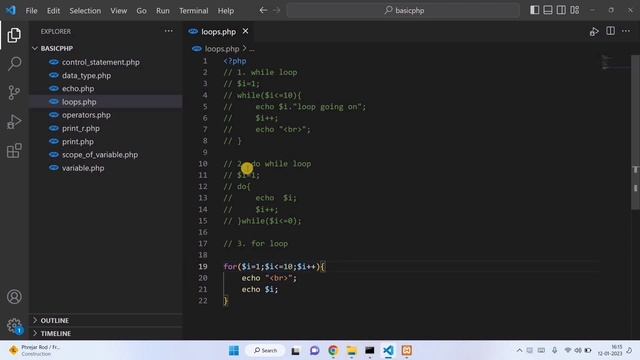This screenshot has width=640, height=360.
Task: Click loops.php in the breadcrumb
Action: coord(222,49)
